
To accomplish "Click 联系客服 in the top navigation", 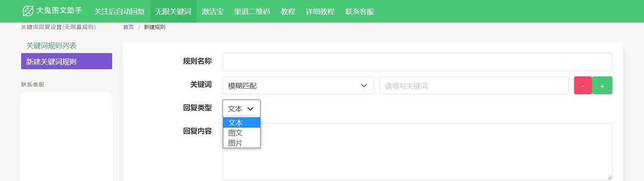I will [360, 11].
